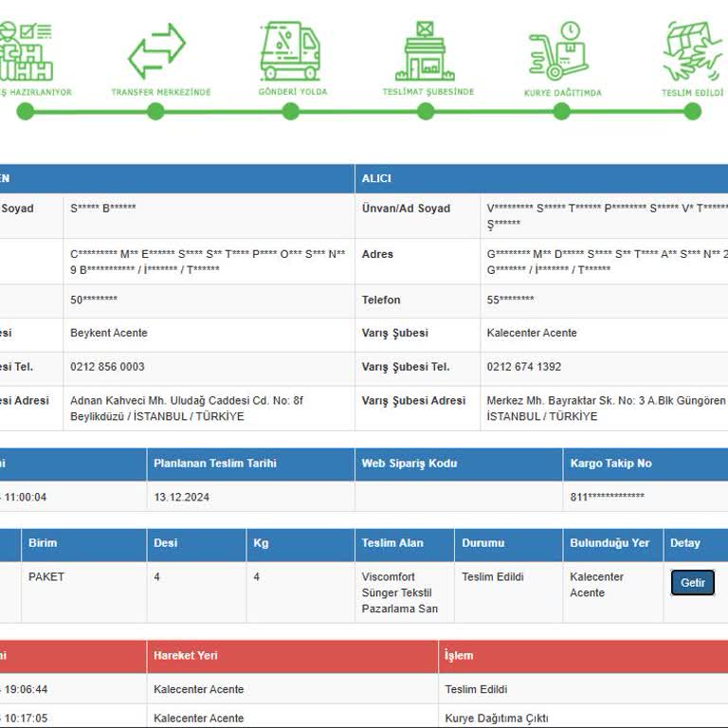Click the ALICI section header
The height and width of the screenshot is (728, 728).
click(541, 178)
